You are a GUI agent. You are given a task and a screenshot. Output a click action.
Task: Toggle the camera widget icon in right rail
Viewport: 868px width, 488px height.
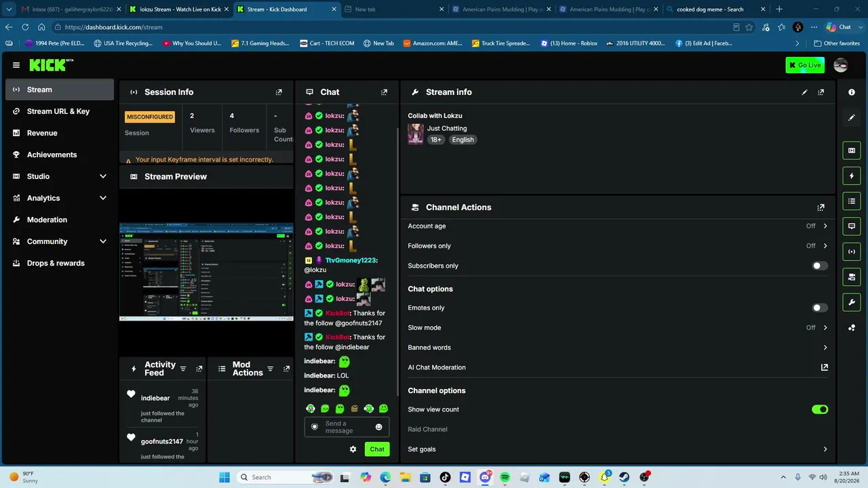pyautogui.click(x=852, y=277)
